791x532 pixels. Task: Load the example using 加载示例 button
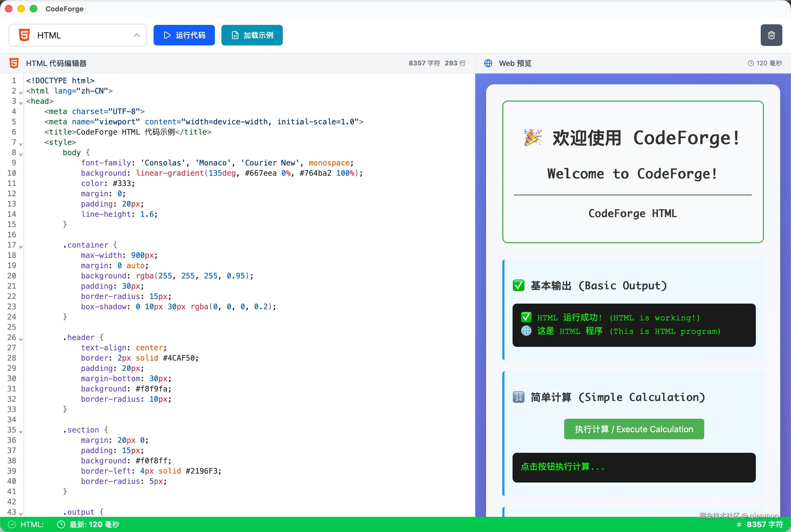252,35
